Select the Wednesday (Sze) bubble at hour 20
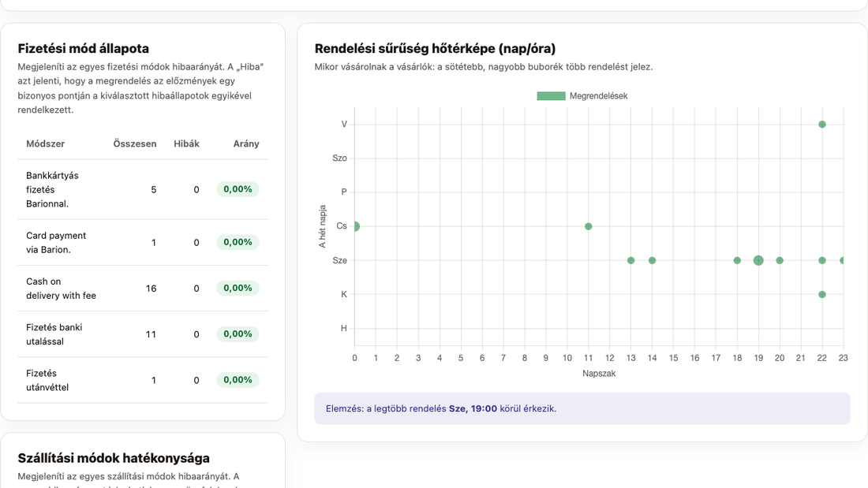 coord(780,261)
